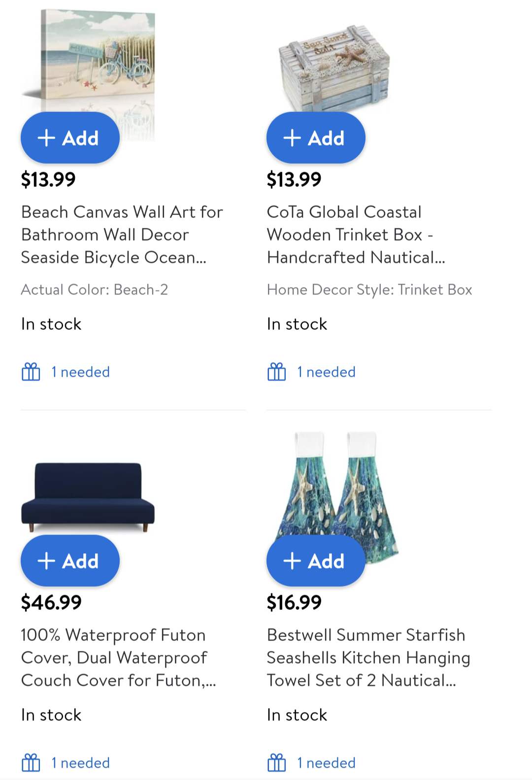Image resolution: width=532 pixels, height=780 pixels.
Task: Add CoTa Global Trinket Box to cart
Action: click(x=316, y=138)
